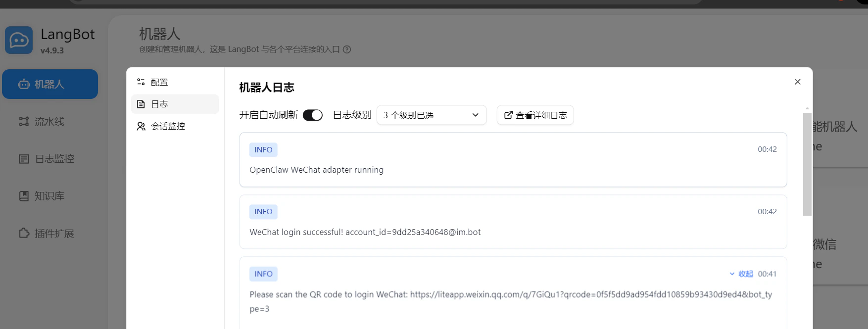Click the 00:42 timestamp of login successful log
The width and height of the screenshot is (868, 329).
pos(767,212)
